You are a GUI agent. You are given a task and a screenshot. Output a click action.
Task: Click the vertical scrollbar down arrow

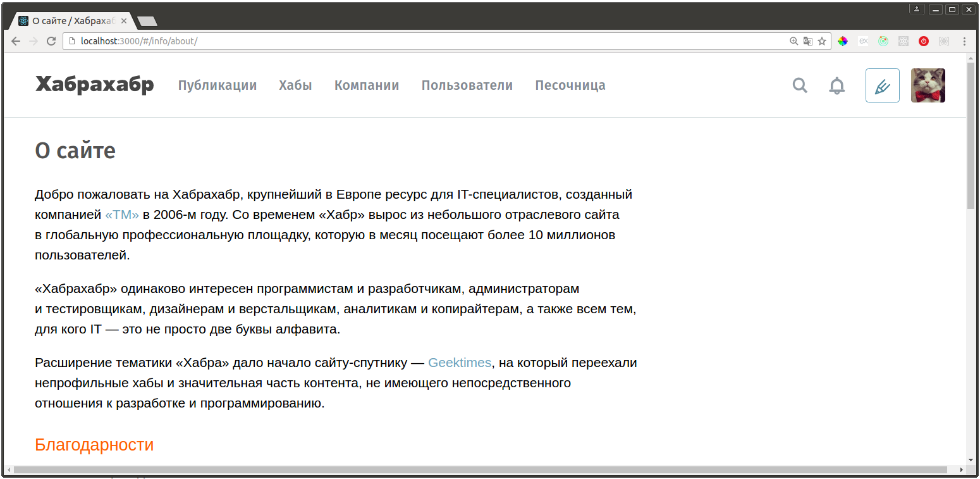click(x=971, y=460)
